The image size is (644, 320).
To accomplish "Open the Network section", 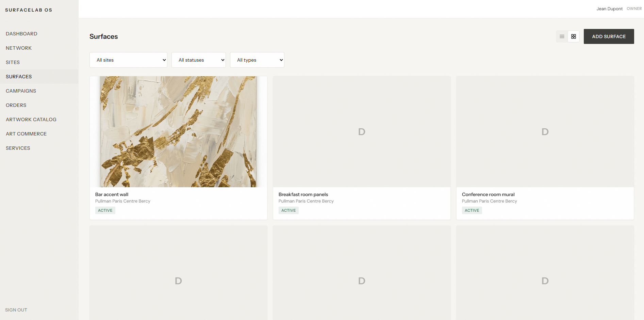I will pos(19,48).
